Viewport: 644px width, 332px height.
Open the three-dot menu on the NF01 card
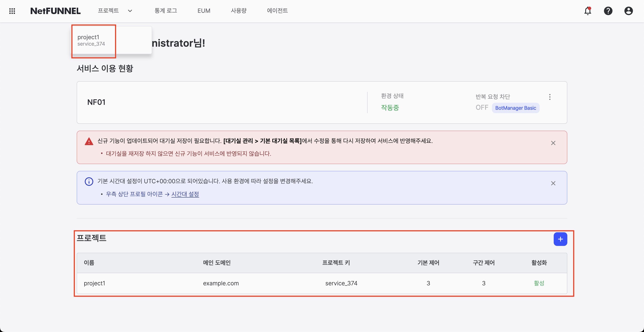pyautogui.click(x=550, y=97)
